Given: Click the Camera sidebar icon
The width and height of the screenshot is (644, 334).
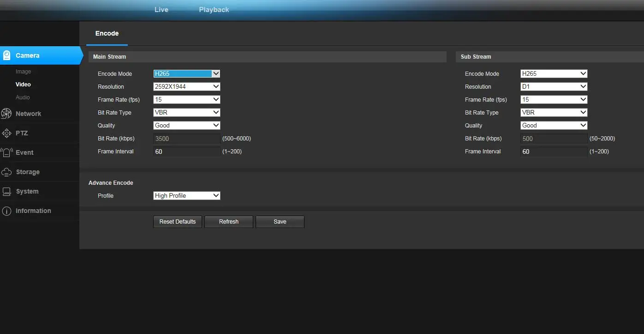Looking at the screenshot, I should click(x=6, y=55).
